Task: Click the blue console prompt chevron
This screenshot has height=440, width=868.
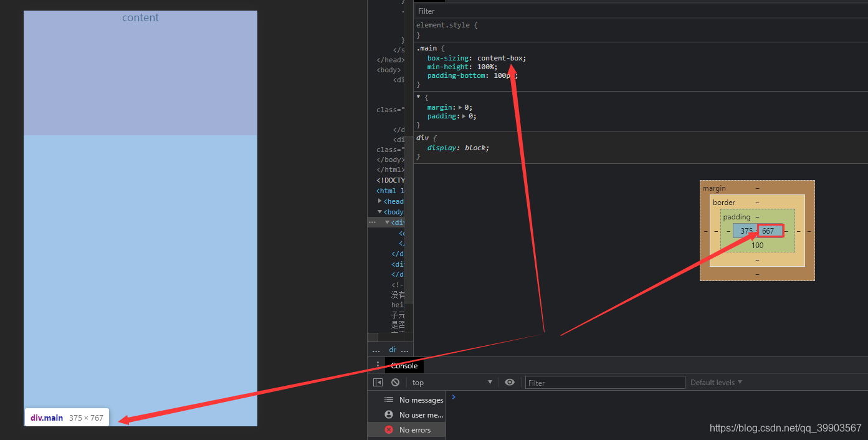Action: [454, 396]
